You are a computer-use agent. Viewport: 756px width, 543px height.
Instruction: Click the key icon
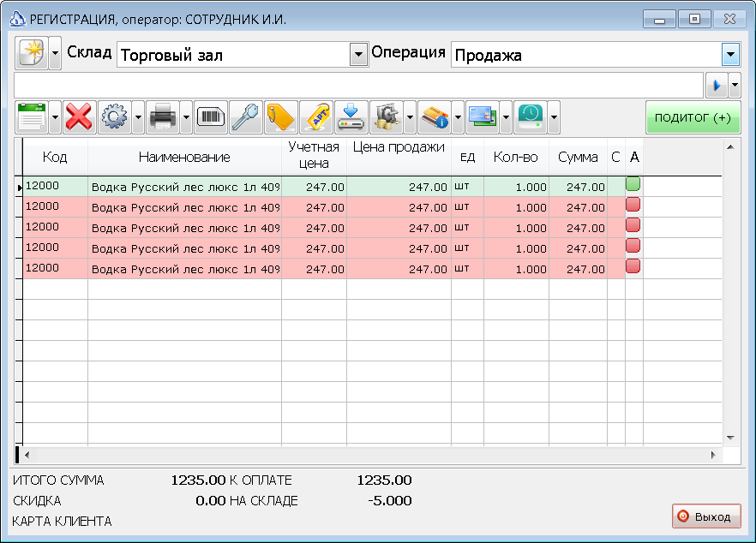click(246, 117)
